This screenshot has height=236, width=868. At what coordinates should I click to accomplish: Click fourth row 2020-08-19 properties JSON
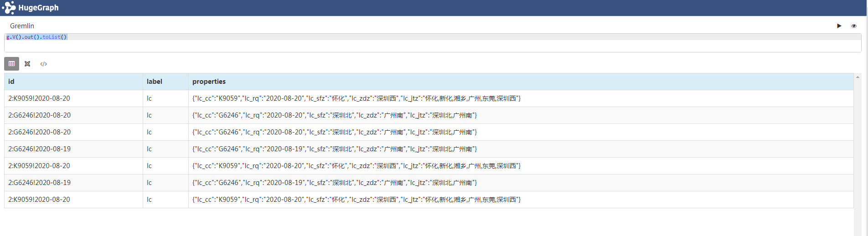335,149
